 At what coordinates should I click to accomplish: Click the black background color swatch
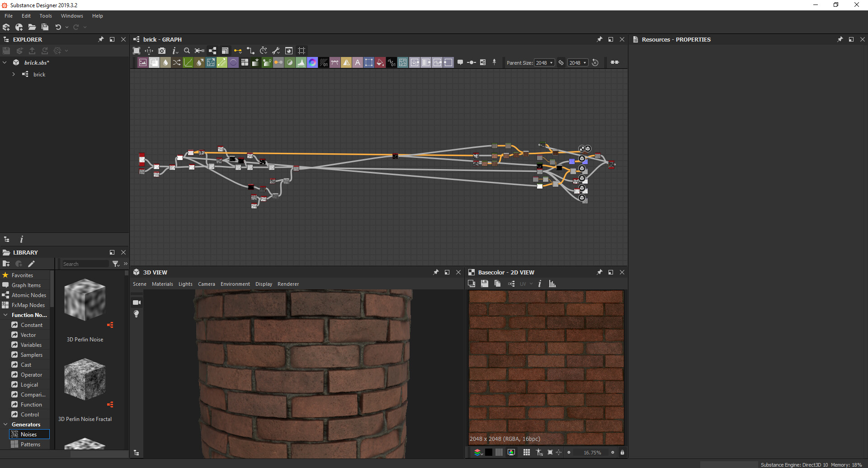[489, 452]
